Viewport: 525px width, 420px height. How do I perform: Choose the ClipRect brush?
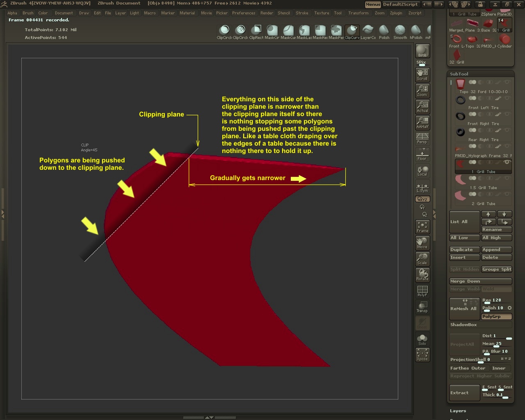coord(256,31)
